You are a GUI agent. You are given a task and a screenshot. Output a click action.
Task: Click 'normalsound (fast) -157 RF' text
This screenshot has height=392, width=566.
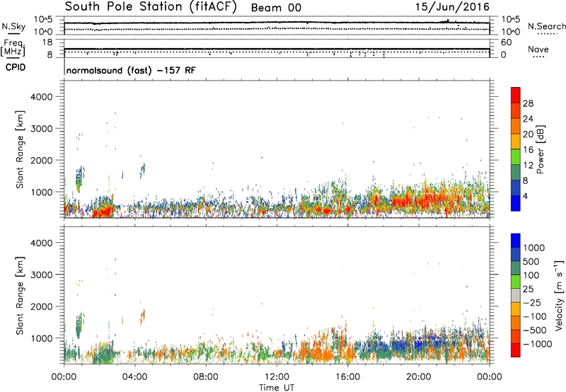131,70
